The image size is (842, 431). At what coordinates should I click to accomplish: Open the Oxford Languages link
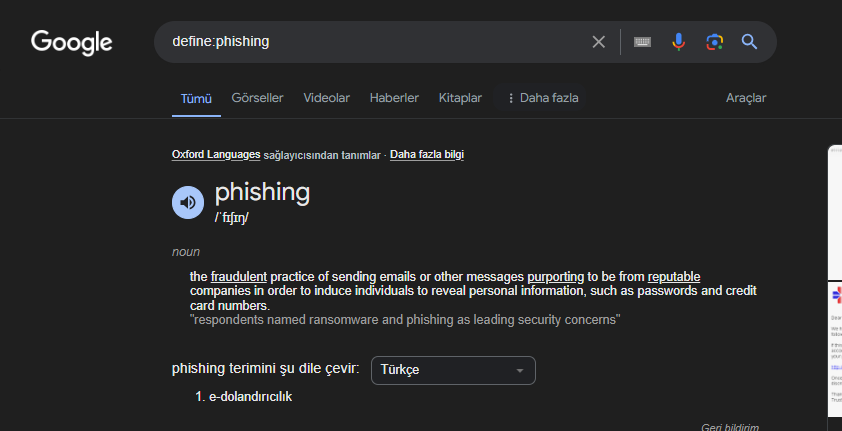pos(216,155)
